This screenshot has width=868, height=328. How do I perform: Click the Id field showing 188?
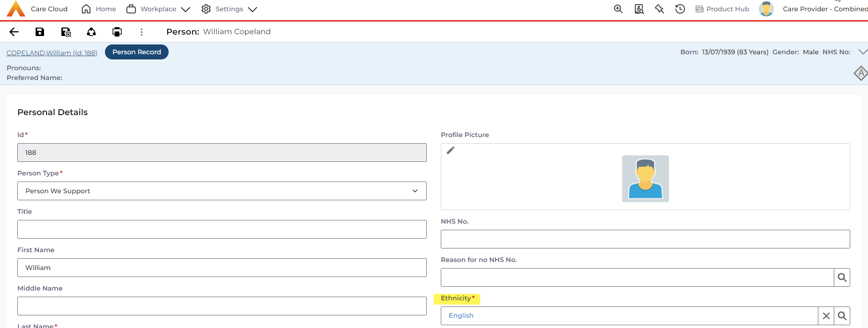click(222, 153)
